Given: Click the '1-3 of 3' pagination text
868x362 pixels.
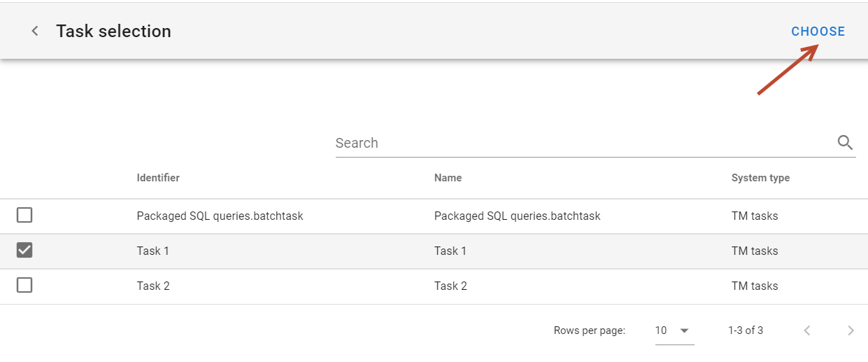Looking at the screenshot, I should (x=746, y=330).
